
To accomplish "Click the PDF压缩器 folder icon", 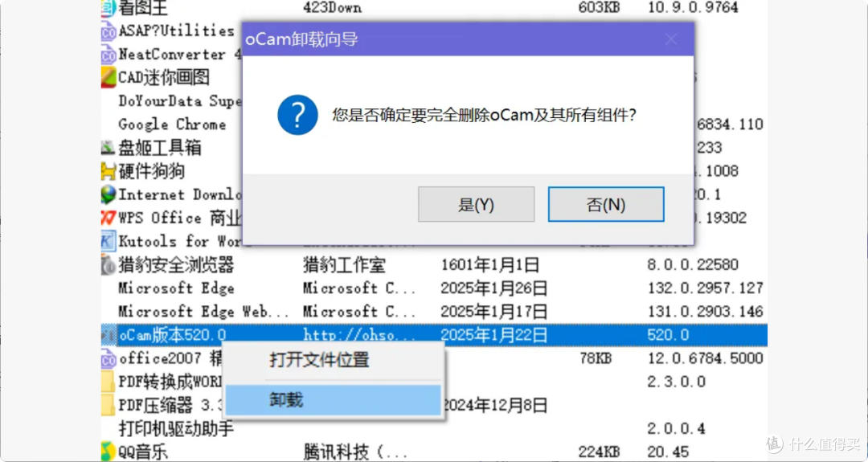I will (x=108, y=406).
